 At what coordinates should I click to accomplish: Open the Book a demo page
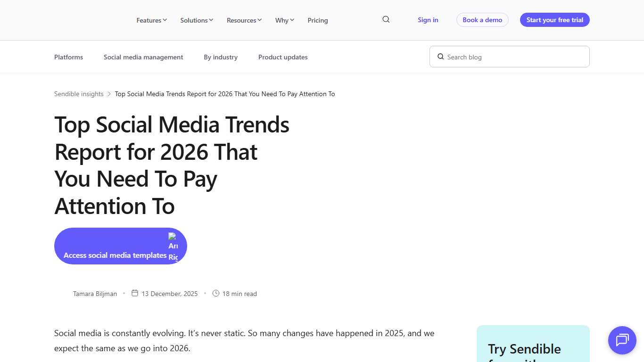click(x=482, y=20)
